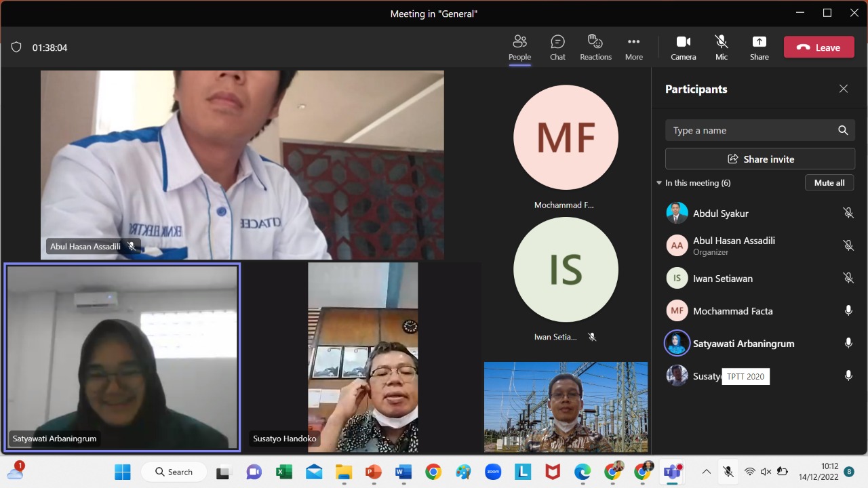Toggle the Camera on or off

click(683, 47)
